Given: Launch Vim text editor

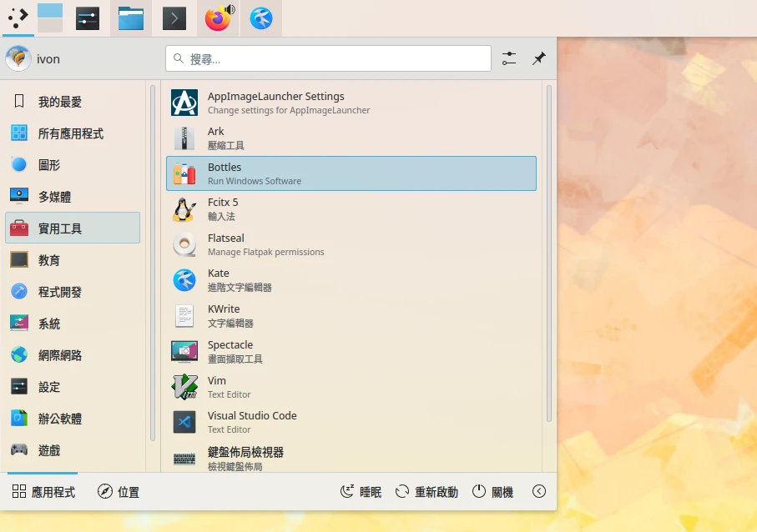Looking at the screenshot, I should 351,387.
